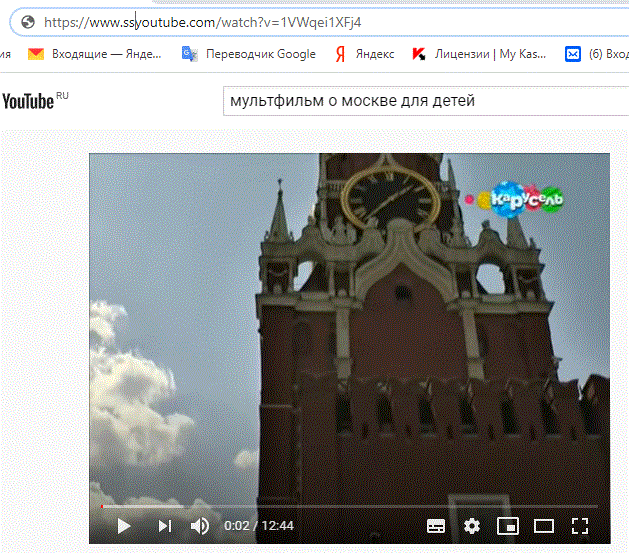The image size is (629, 553).
Task: Mute the video volume
Action: click(x=199, y=526)
